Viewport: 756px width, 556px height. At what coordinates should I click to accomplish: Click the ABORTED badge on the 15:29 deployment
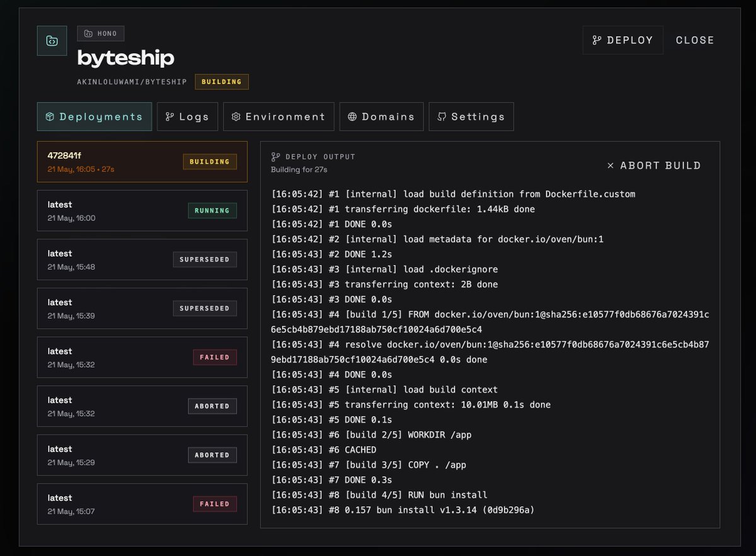(x=212, y=455)
